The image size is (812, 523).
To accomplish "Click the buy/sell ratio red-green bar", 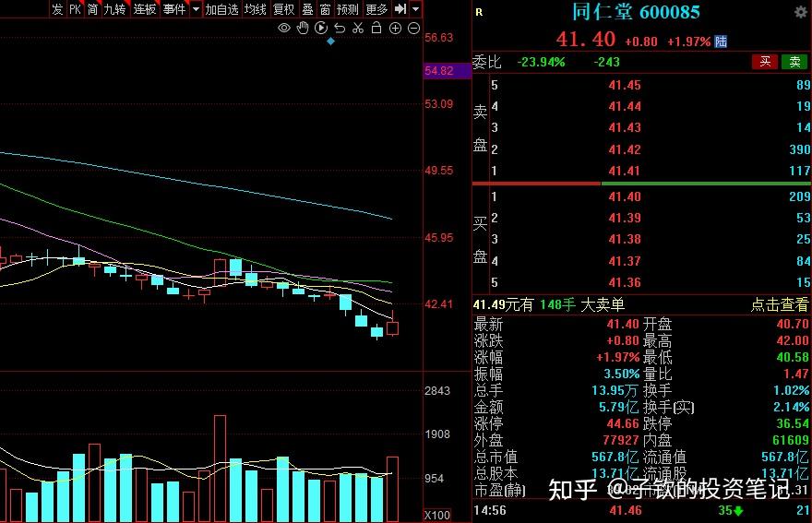I will (x=641, y=184).
